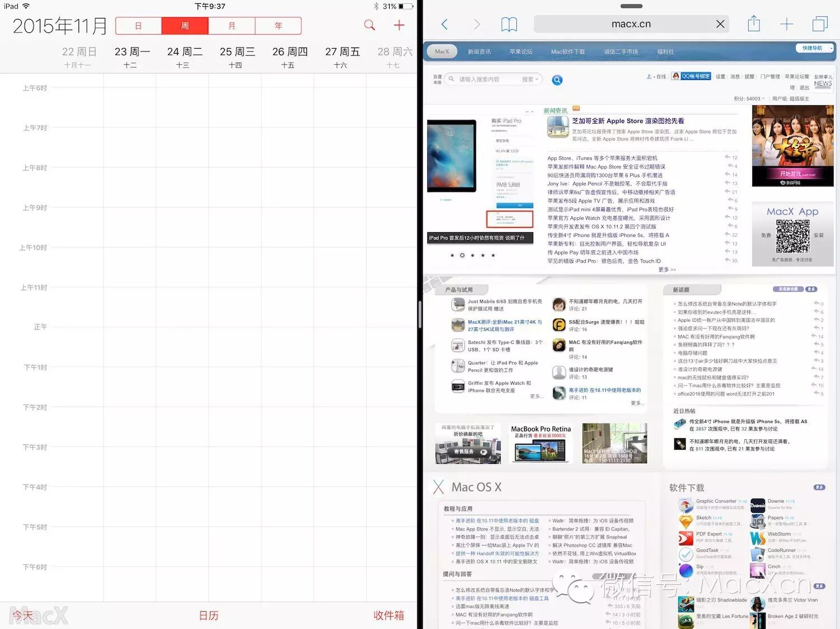Screen dimensions: 840x629
Task: Open 苹果论坛 navigation tab
Action: point(521,51)
